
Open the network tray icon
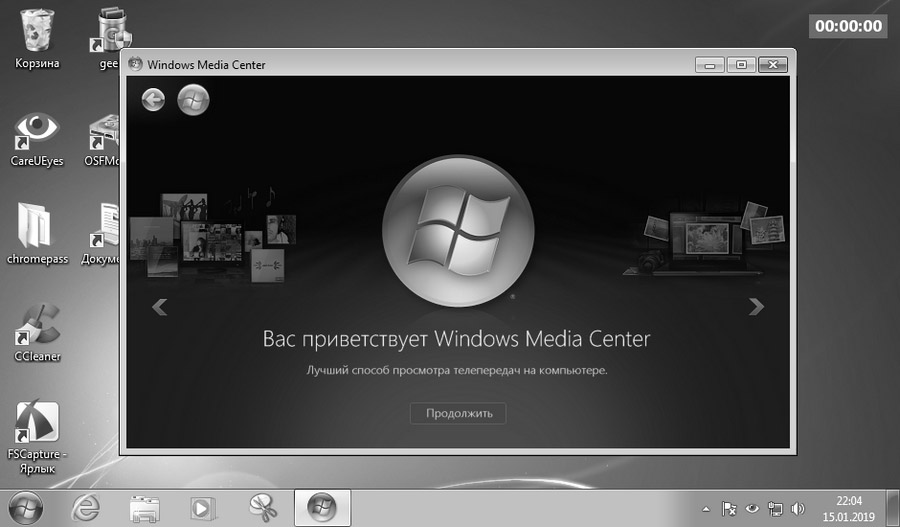point(775,509)
